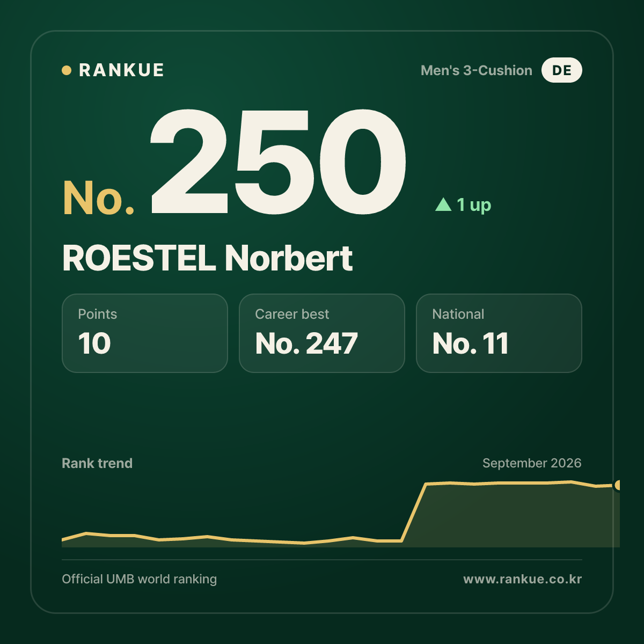Screen dimensions: 644x644
Task: Click the green up triangle icon
Action: click(443, 204)
